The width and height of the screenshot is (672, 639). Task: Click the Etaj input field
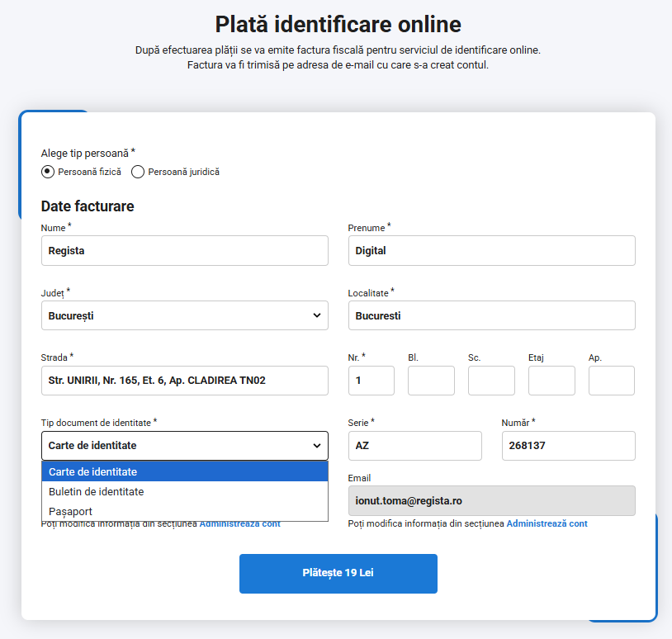(x=551, y=381)
